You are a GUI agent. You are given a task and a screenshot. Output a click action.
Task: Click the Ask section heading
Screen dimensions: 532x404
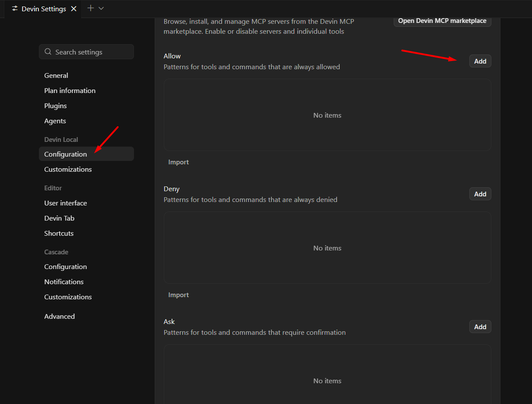[x=169, y=321]
